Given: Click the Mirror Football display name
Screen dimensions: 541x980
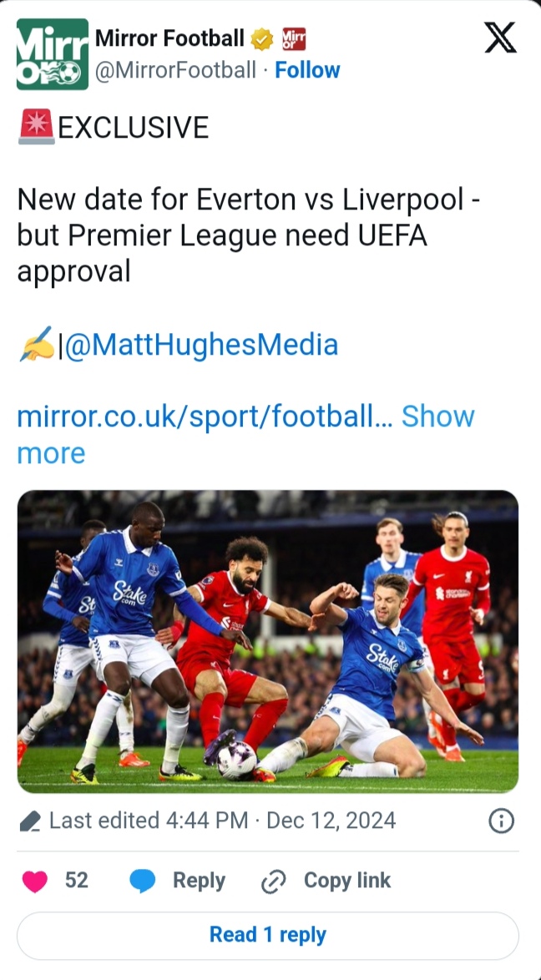Looking at the screenshot, I should tap(169, 38).
